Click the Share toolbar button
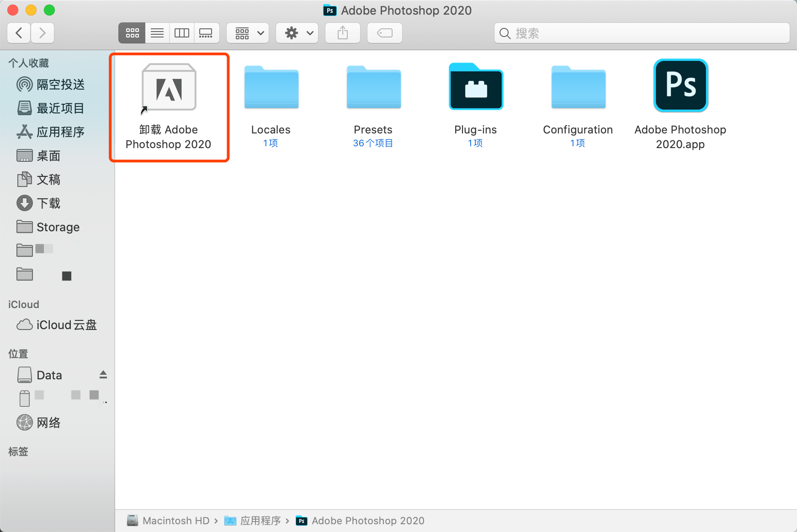Screen dimensions: 797x532 [x=343, y=33]
